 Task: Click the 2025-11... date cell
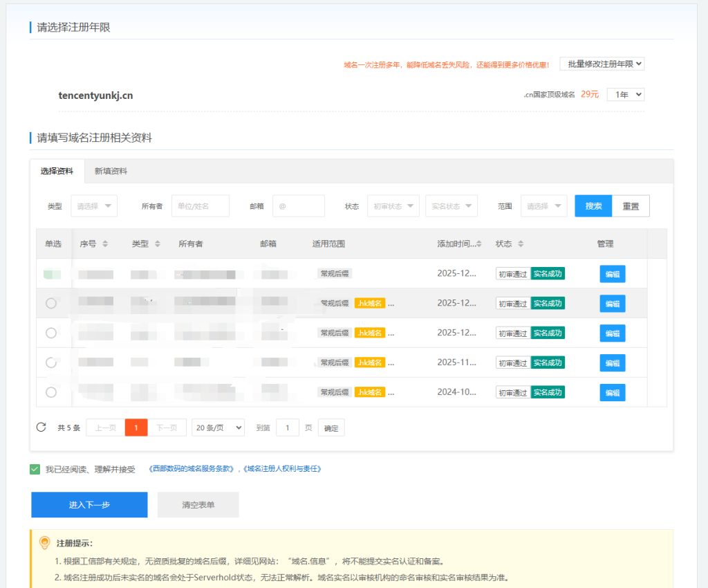coord(456,362)
